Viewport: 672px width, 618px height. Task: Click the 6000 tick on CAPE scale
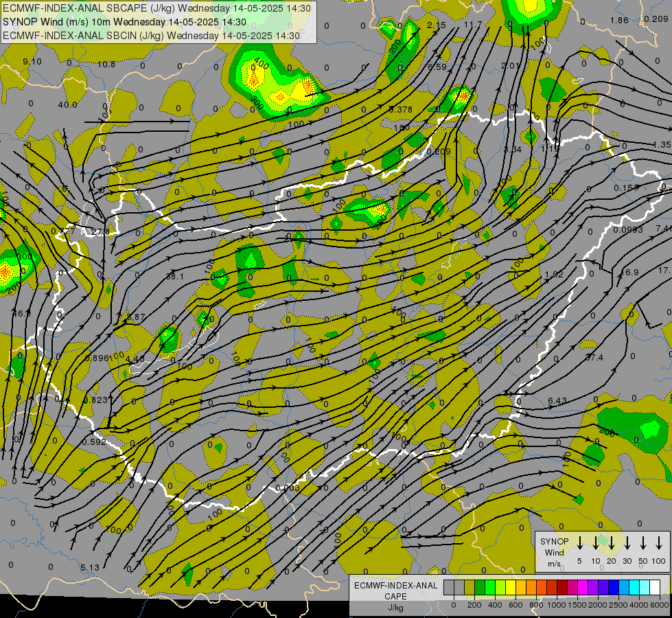pos(660,605)
